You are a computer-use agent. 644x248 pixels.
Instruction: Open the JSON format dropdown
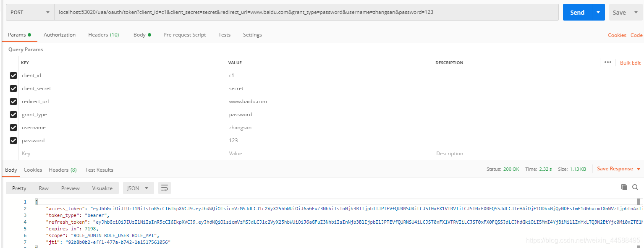(x=138, y=188)
